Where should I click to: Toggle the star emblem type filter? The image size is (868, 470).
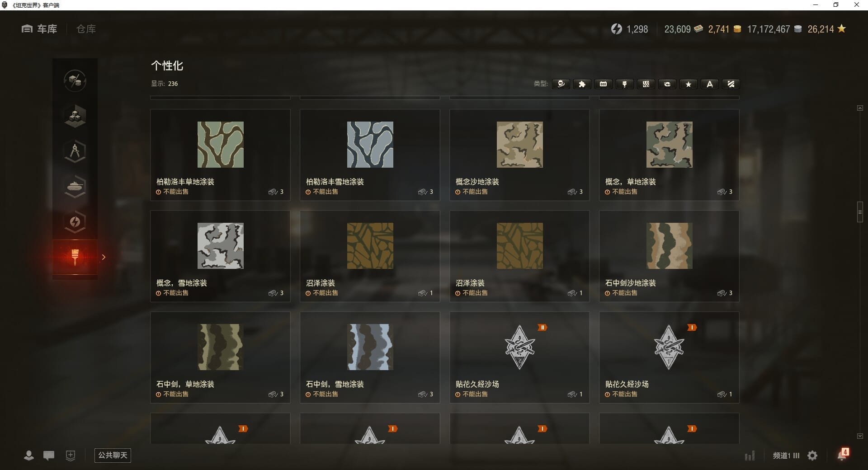pyautogui.click(x=689, y=84)
